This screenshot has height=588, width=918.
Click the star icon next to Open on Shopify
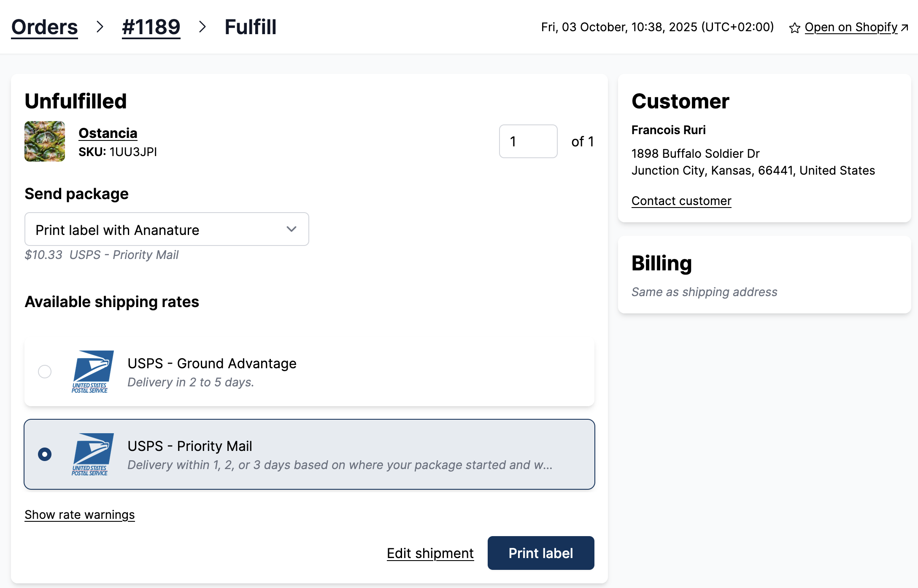tap(795, 27)
